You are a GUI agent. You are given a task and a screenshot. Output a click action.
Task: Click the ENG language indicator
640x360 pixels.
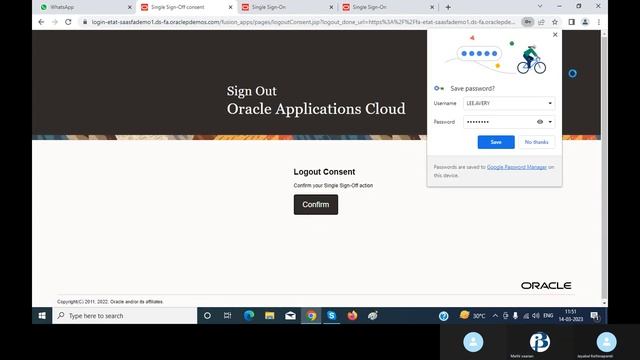(x=548, y=316)
